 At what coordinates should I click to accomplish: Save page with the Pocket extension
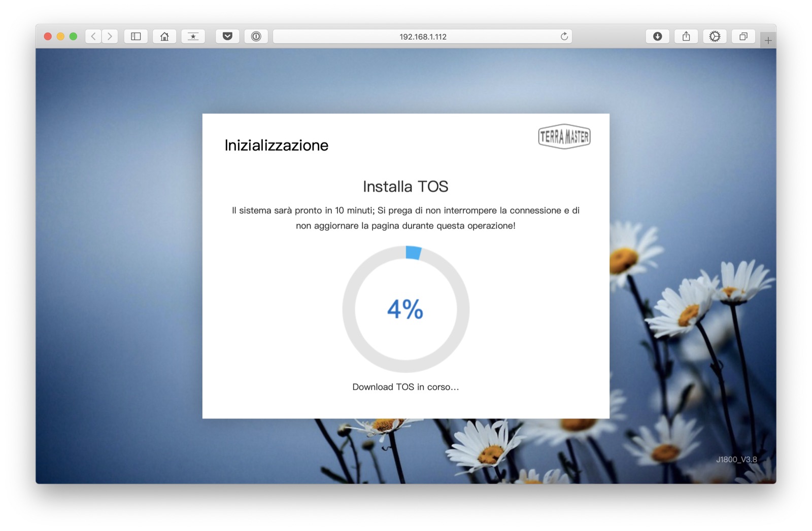tap(227, 37)
